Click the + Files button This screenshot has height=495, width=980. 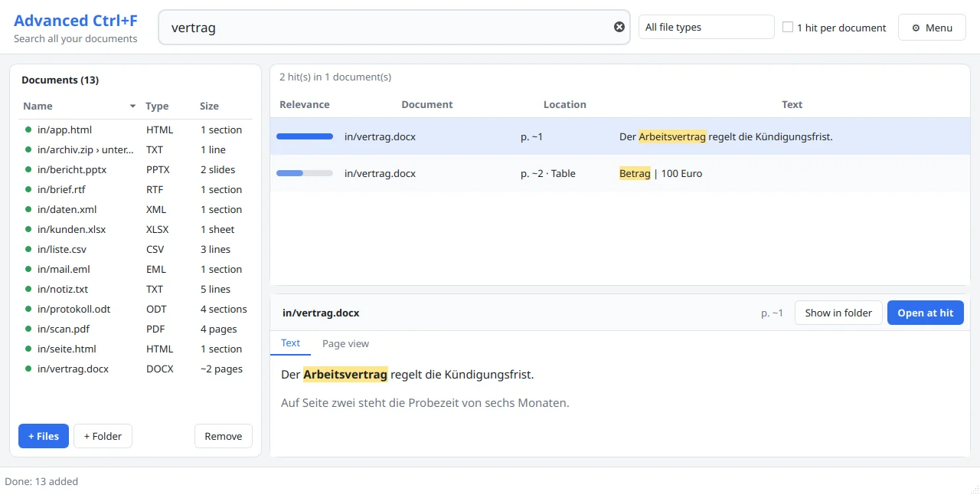coord(44,436)
